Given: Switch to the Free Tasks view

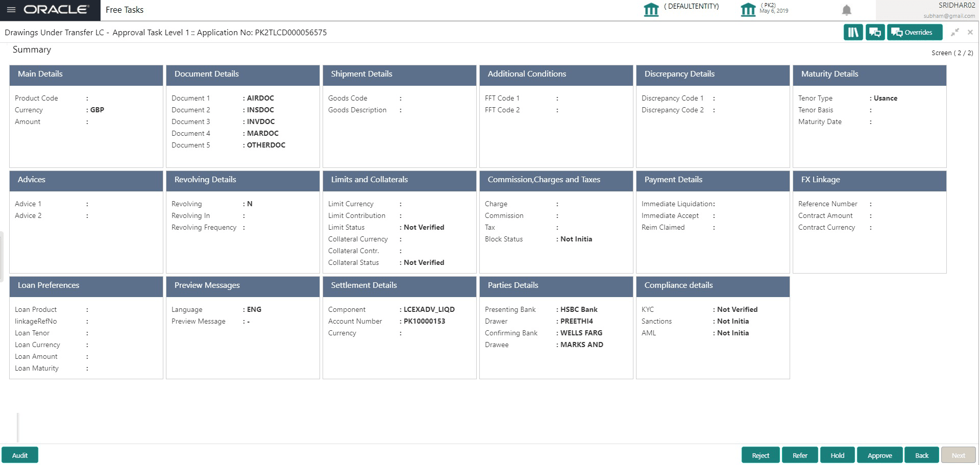Looking at the screenshot, I should click(x=124, y=9).
